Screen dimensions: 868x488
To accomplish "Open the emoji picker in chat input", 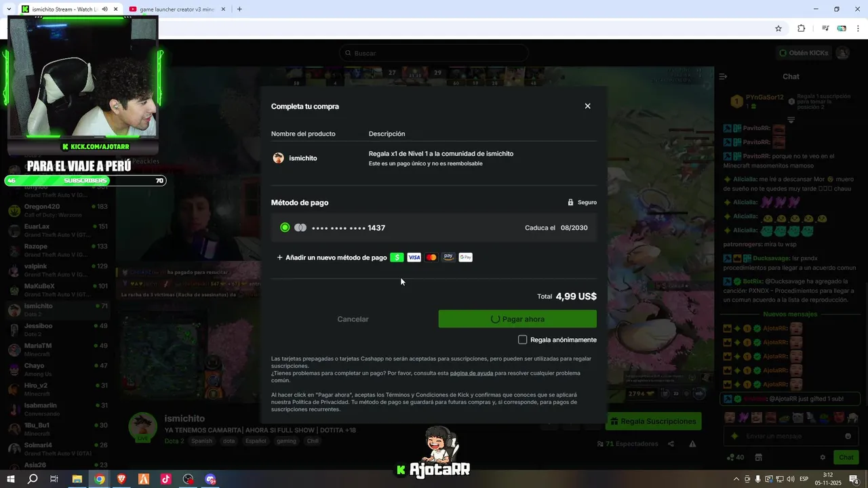I will [848, 436].
